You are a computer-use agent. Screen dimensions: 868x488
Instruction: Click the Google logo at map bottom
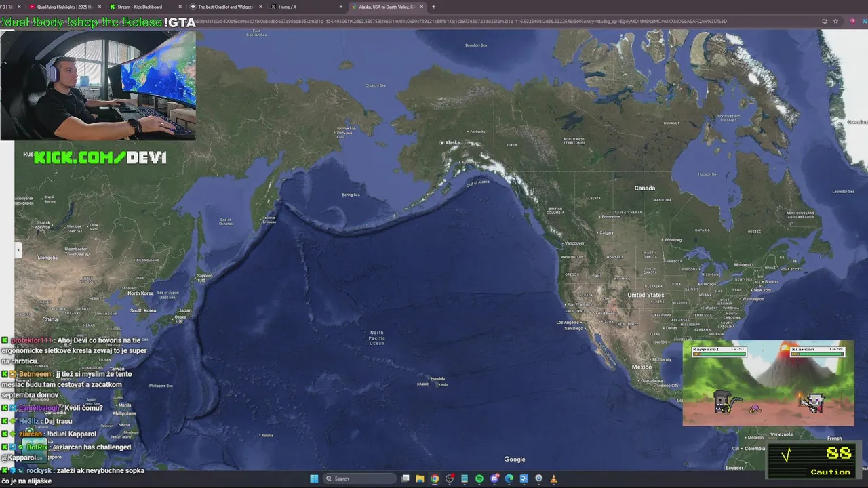coord(515,459)
